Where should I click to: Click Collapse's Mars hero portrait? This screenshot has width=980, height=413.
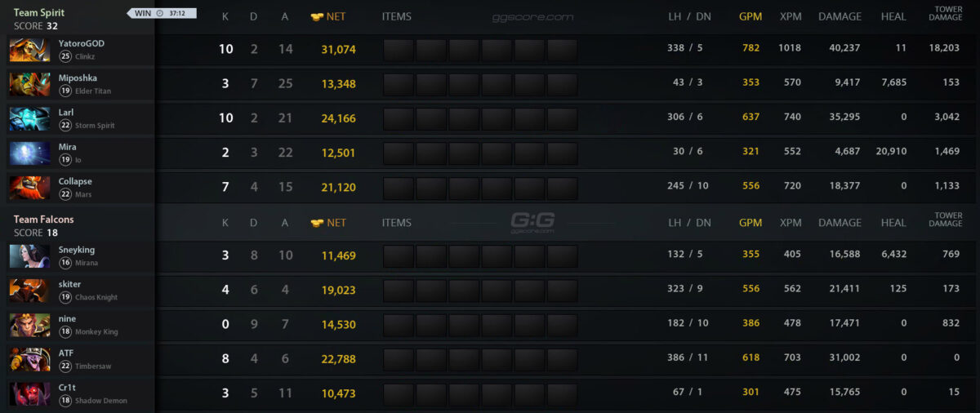click(x=29, y=187)
